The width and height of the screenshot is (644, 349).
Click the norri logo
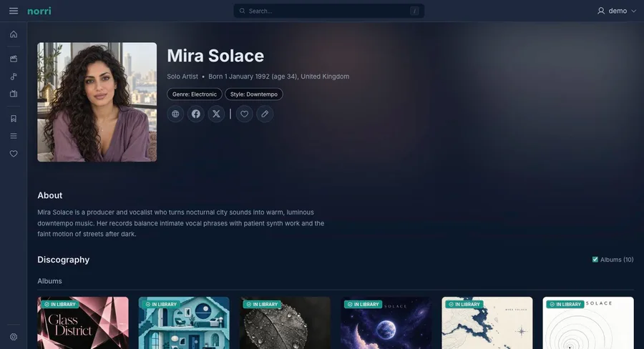click(x=39, y=11)
